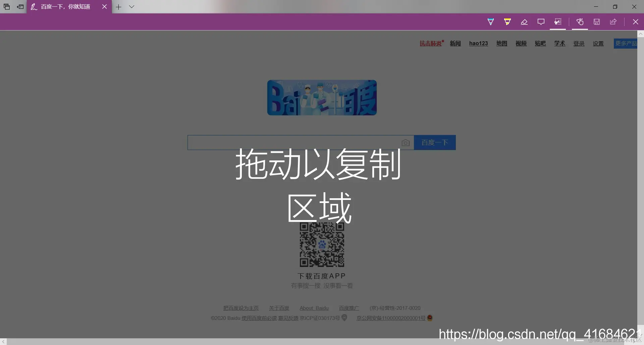This screenshot has height=345, width=644.
Task: Save the web note
Action: click(x=596, y=21)
